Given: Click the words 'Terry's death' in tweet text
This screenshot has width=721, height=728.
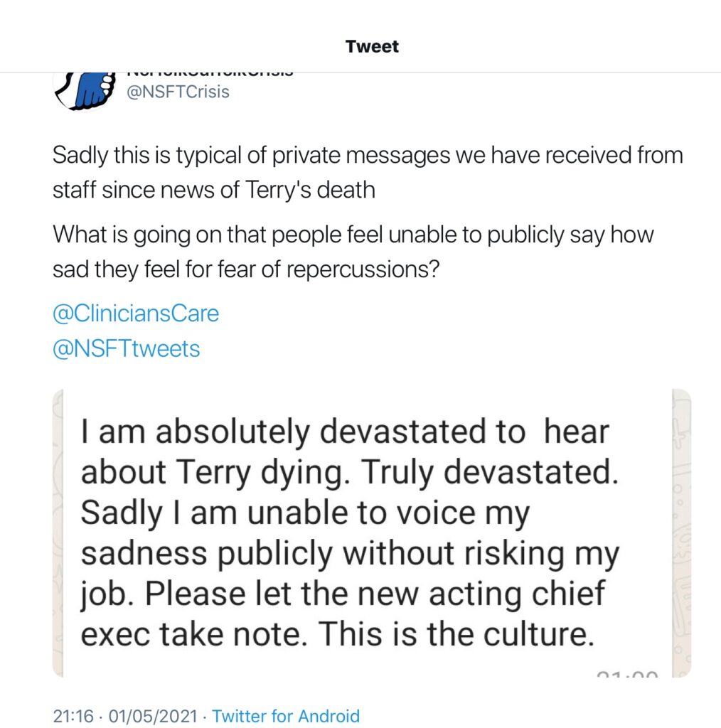Looking at the screenshot, I should 310,190.
